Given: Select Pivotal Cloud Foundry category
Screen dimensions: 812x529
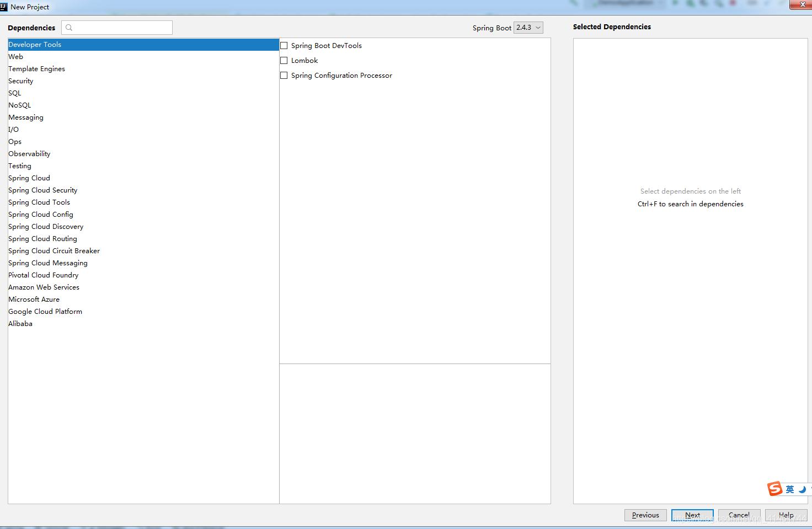Looking at the screenshot, I should [x=143, y=275].
